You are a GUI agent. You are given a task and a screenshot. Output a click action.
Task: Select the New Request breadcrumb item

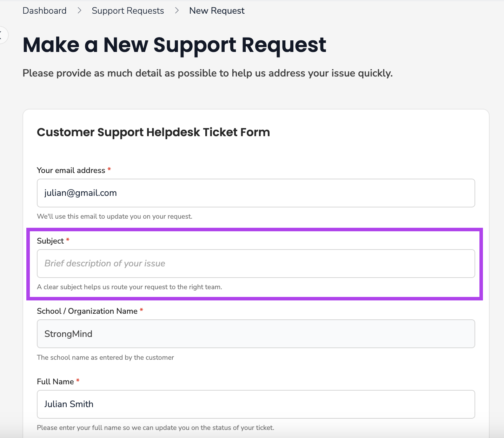click(217, 11)
